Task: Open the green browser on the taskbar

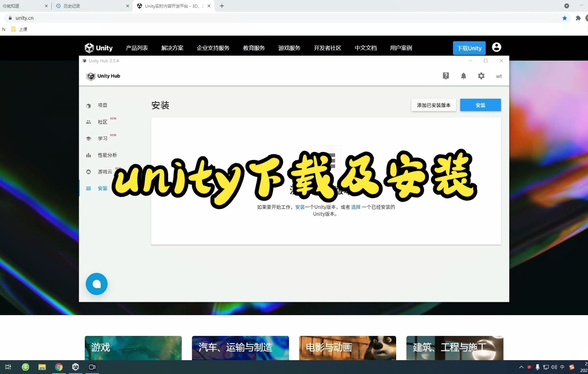Action: click(25, 367)
